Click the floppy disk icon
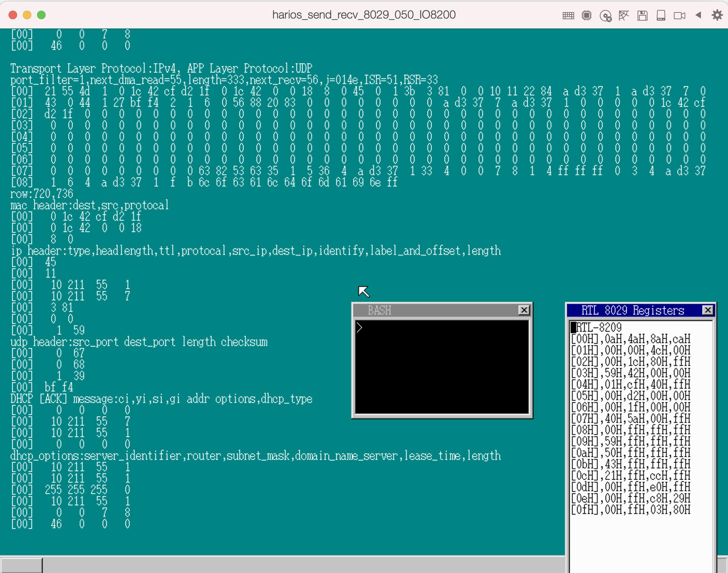This screenshot has height=573, width=728. [643, 15]
